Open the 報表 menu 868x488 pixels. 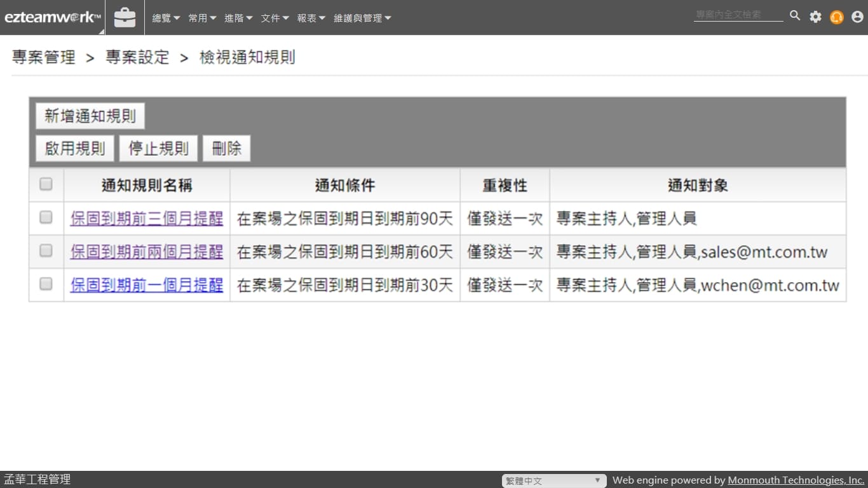click(311, 18)
